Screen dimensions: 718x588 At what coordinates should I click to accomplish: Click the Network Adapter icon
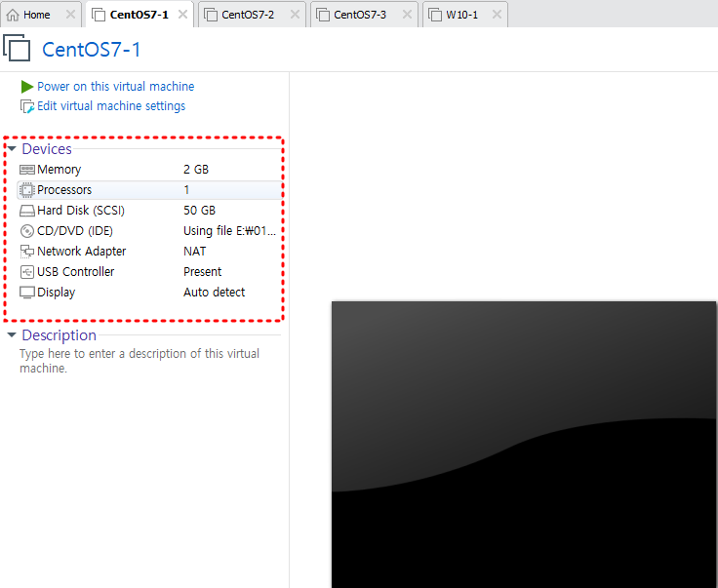click(x=27, y=252)
